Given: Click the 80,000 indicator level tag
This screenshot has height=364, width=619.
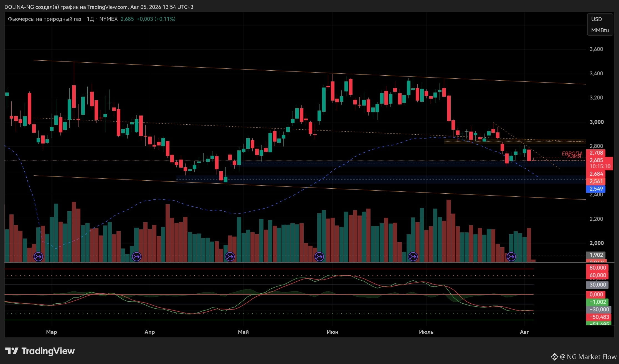Looking at the screenshot, I should [x=597, y=268].
